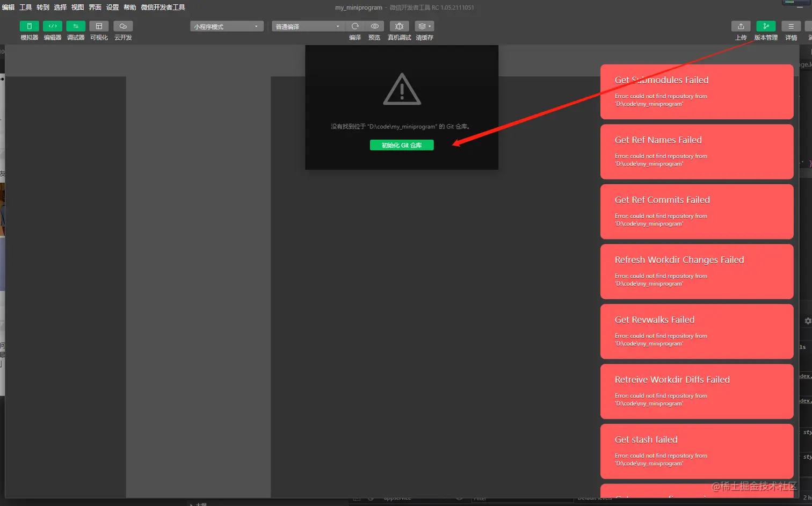
Task: Click the 编译 compile refresh icon
Action: coord(355,26)
